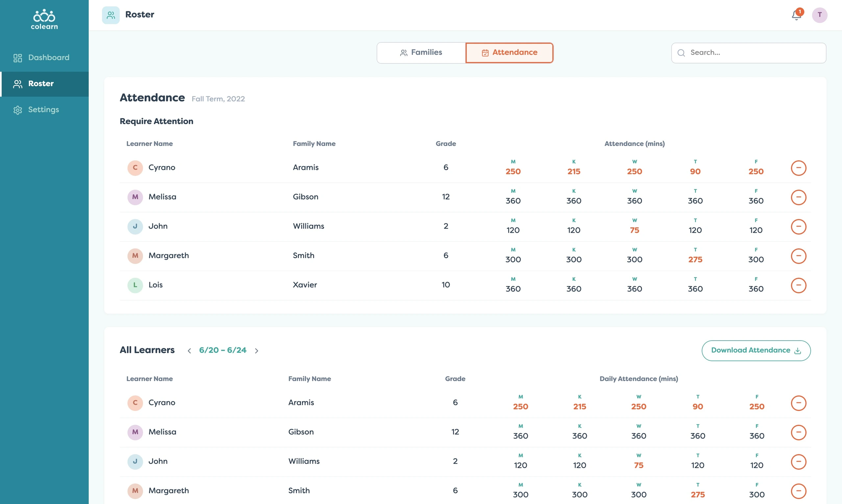Click the Roster header icon

click(x=111, y=15)
